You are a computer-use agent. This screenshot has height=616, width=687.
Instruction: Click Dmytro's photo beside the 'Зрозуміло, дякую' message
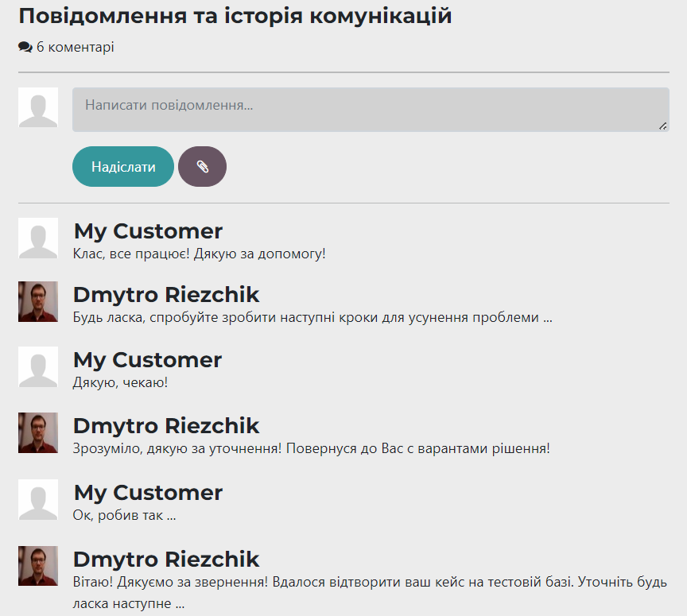click(x=38, y=432)
